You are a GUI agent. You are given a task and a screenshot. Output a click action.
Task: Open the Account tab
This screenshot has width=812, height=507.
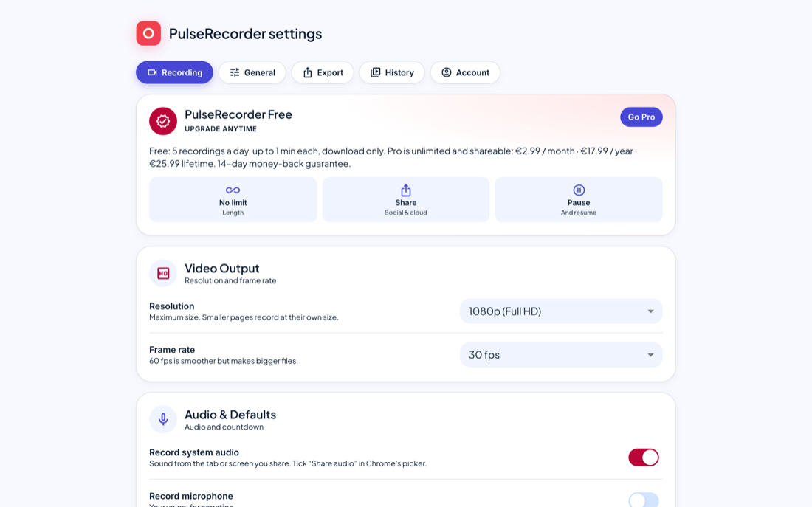[x=465, y=72]
